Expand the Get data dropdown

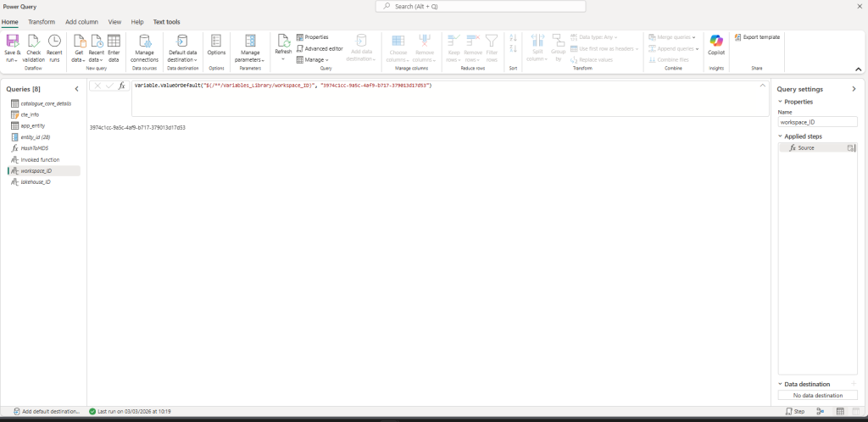click(x=79, y=56)
